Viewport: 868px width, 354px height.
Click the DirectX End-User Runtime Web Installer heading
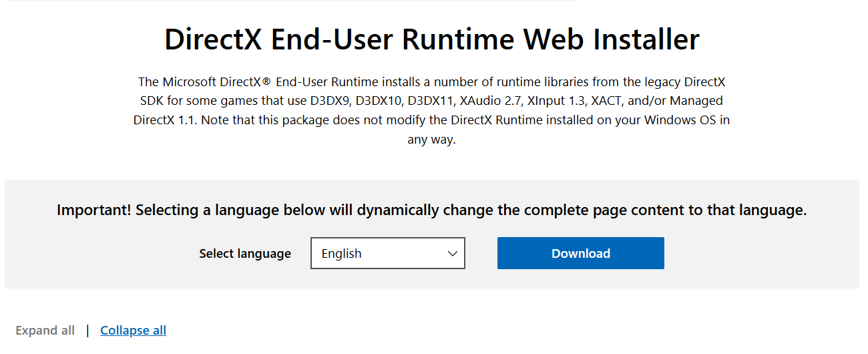[432, 39]
